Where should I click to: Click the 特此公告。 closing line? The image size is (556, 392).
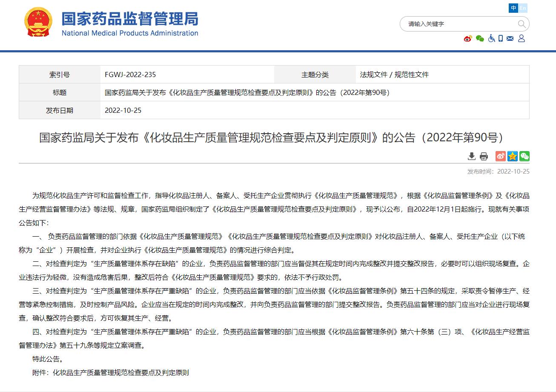[x=48, y=359]
